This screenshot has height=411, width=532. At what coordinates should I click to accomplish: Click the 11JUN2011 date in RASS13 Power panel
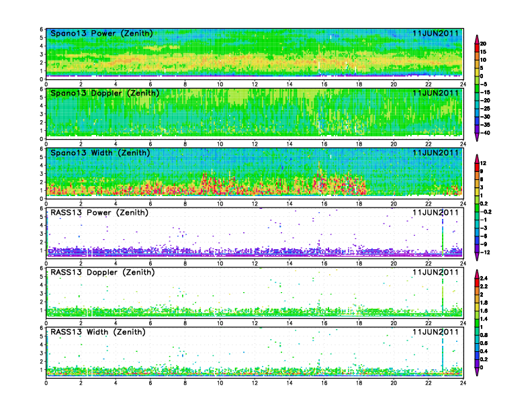[435, 213]
